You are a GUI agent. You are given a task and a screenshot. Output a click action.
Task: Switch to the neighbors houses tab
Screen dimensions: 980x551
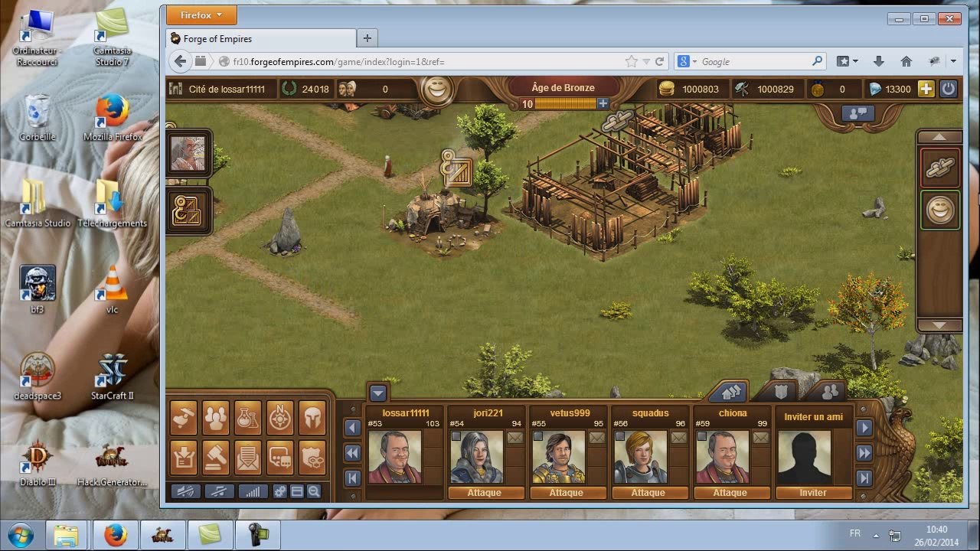[x=730, y=392]
